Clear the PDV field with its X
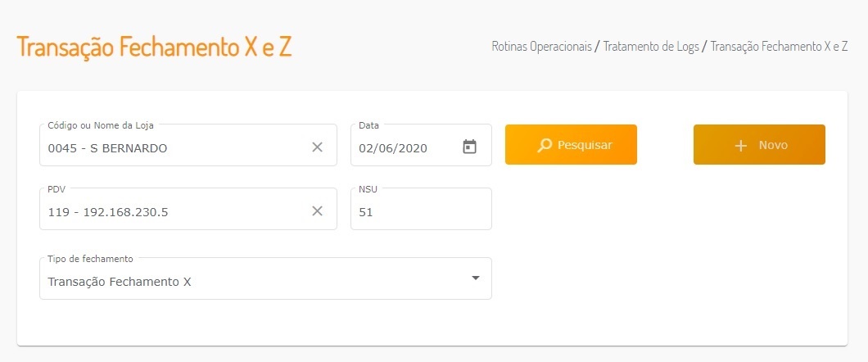This screenshot has height=362, width=868. pyautogui.click(x=317, y=211)
